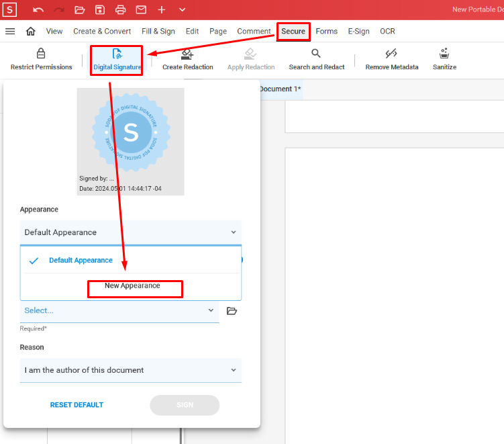Select Restrict Permissions lock tool

41,59
